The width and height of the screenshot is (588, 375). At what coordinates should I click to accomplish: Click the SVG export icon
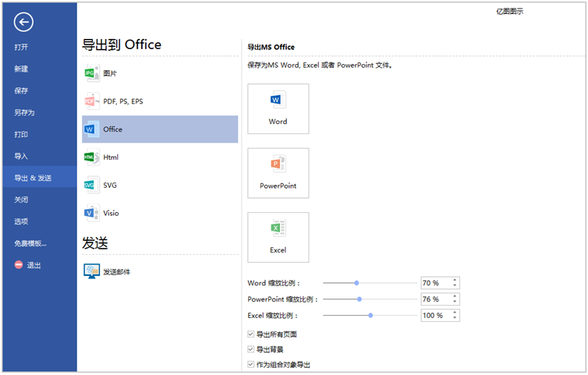(92, 185)
